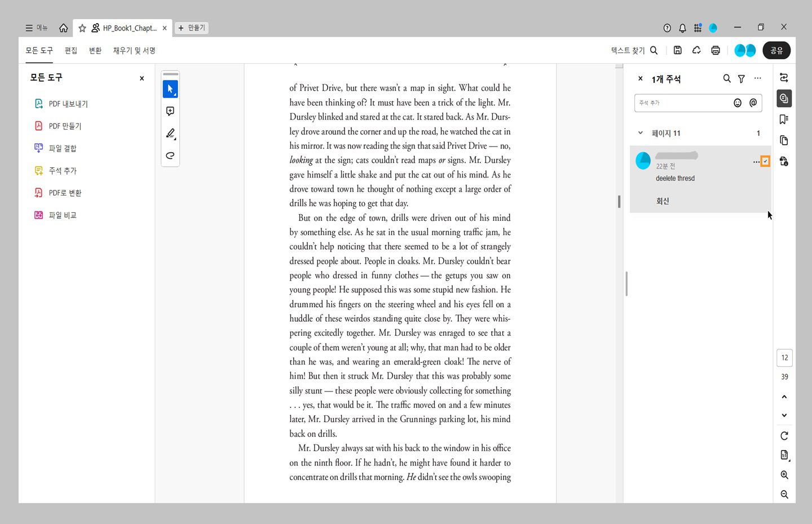Click the document vertical scrollbar thumb

619,201
